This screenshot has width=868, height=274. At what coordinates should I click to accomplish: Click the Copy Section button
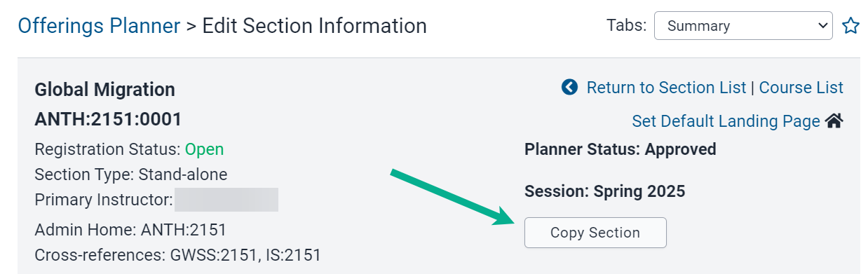coord(595,233)
